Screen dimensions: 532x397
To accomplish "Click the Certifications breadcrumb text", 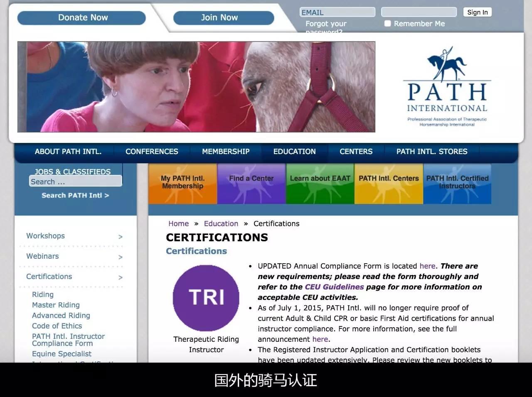I will point(276,223).
